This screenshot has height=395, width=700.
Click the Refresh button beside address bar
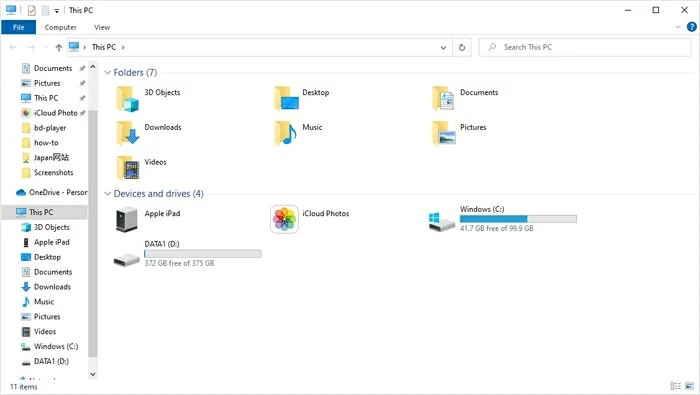[462, 47]
